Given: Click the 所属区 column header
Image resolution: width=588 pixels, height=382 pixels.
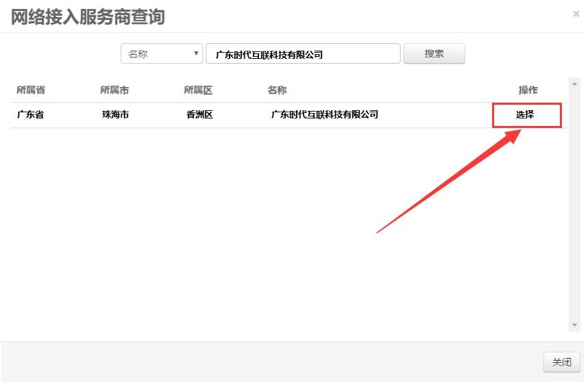Looking at the screenshot, I should click(x=198, y=90).
